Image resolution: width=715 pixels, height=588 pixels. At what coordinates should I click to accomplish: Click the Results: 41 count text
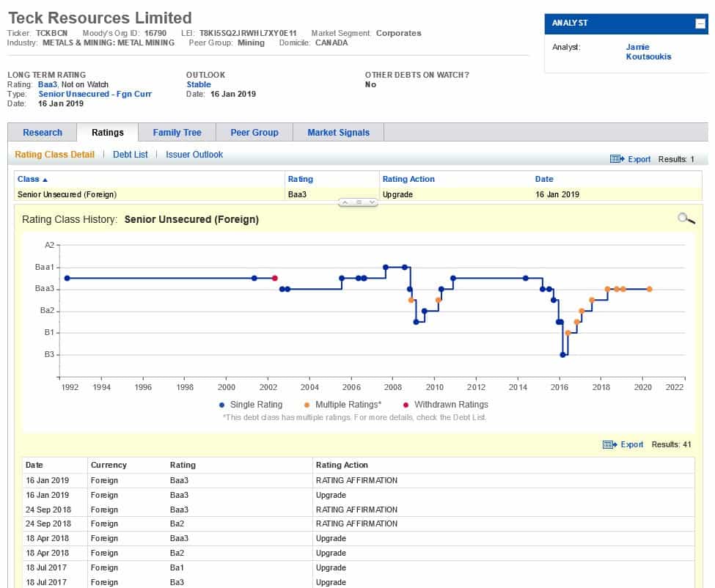[671, 444]
